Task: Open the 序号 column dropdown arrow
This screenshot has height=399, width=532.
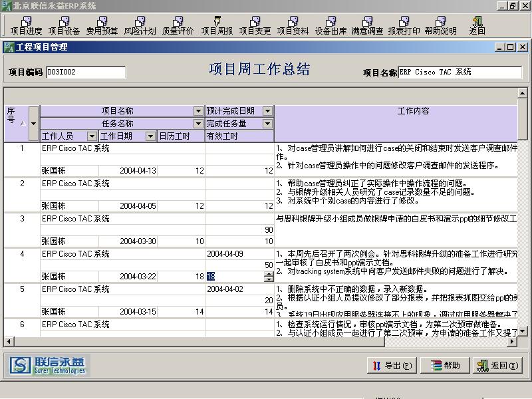Action: tap(33, 124)
